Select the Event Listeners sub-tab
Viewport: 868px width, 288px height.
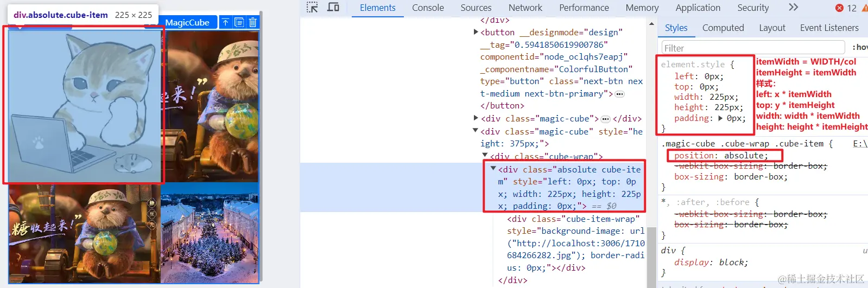[x=829, y=28]
